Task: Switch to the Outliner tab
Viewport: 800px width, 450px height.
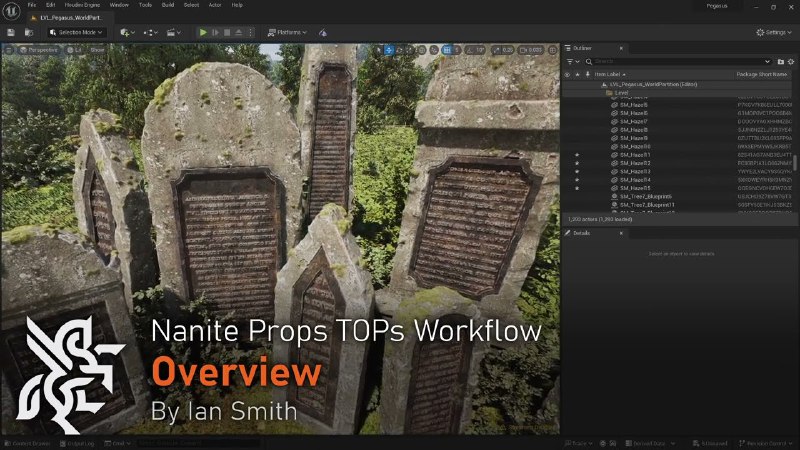Action: point(582,48)
